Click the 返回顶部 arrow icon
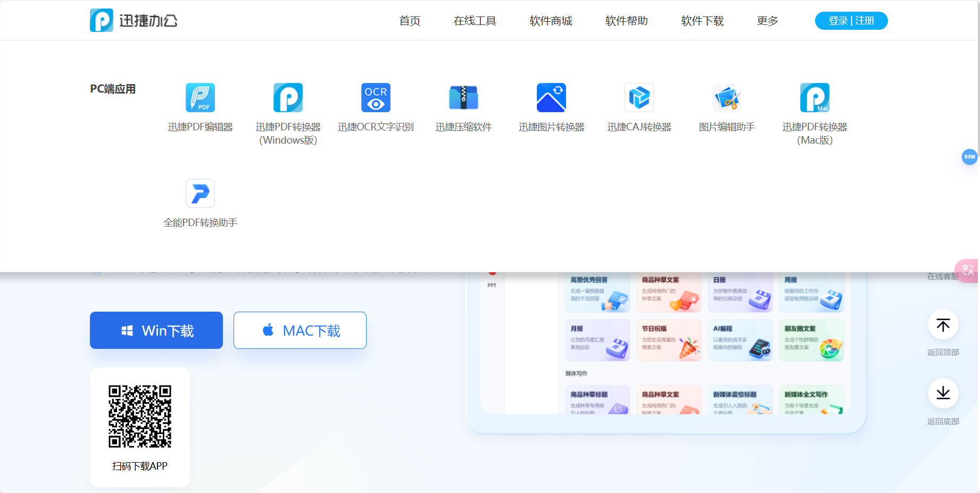Viewport: 980px width, 493px height. (943, 325)
